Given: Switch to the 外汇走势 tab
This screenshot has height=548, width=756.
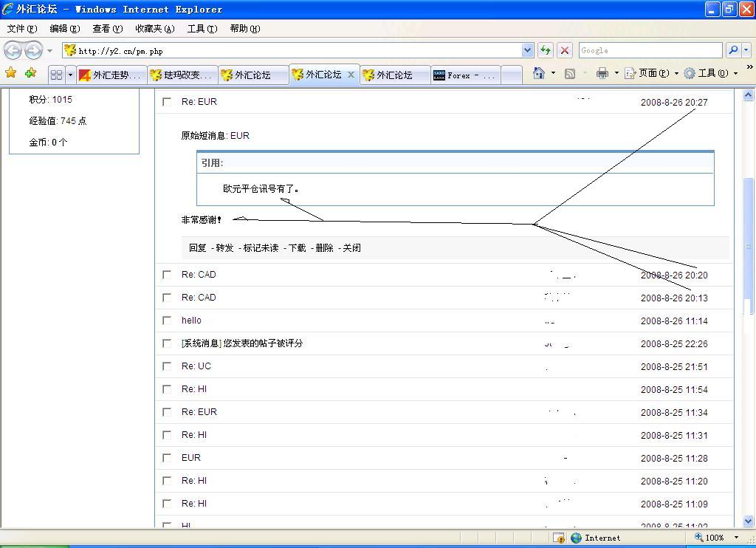Looking at the screenshot, I should point(111,75).
